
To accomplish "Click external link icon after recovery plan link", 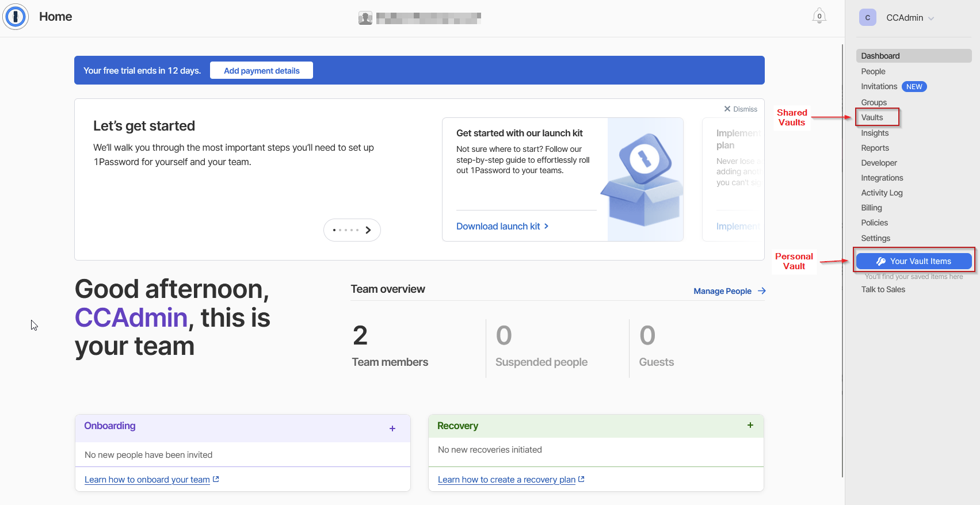I will (x=581, y=479).
